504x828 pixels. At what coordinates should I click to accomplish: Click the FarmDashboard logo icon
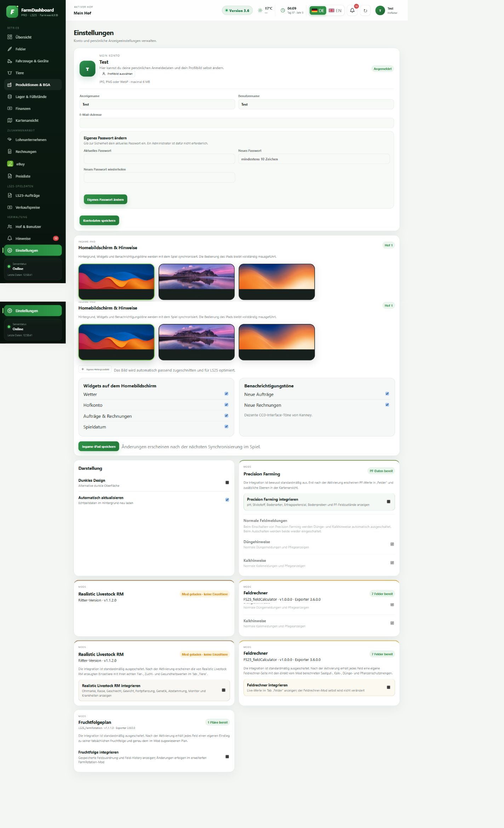tap(12, 12)
